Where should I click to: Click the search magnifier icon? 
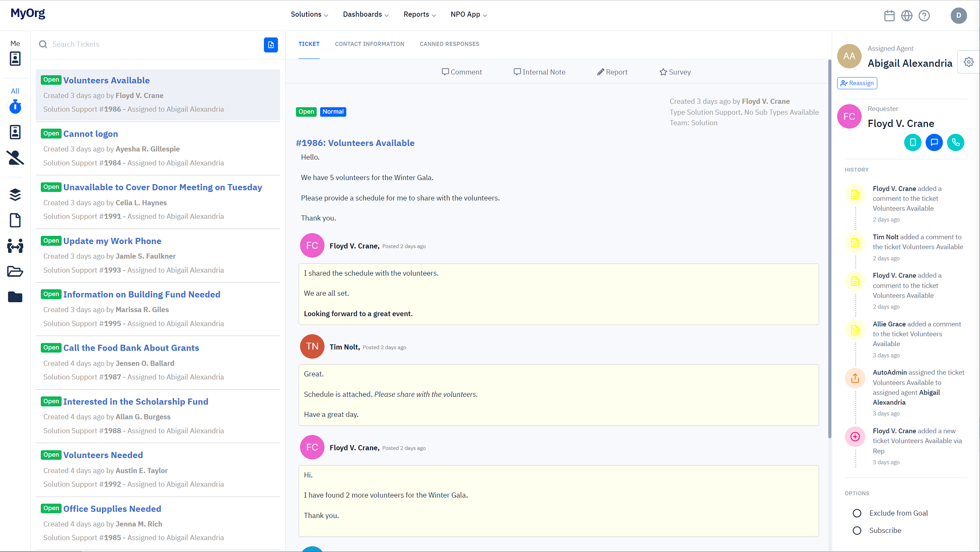pyautogui.click(x=43, y=44)
